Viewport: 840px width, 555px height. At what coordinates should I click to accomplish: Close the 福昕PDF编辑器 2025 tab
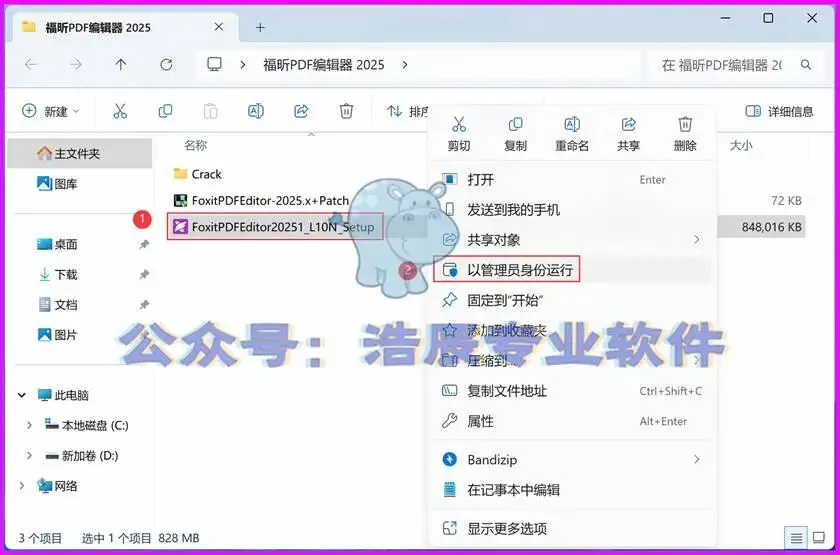click(x=219, y=27)
